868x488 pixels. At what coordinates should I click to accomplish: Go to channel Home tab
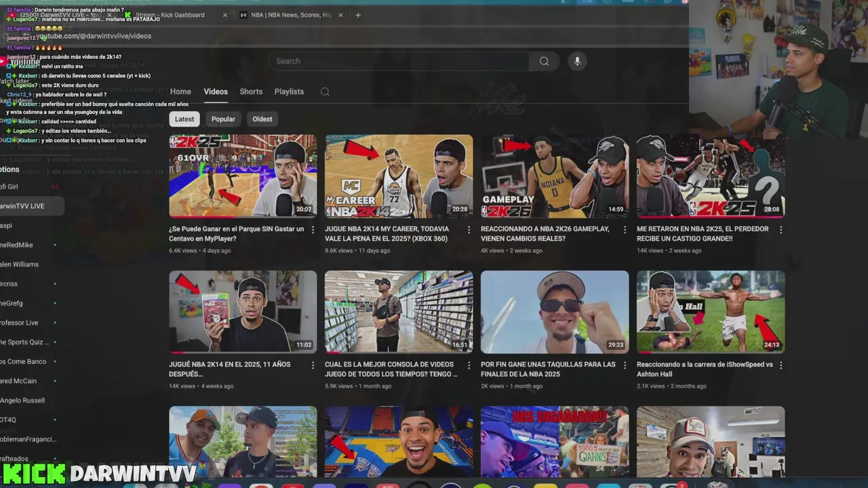pyautogui.click(x=180, y=91)
